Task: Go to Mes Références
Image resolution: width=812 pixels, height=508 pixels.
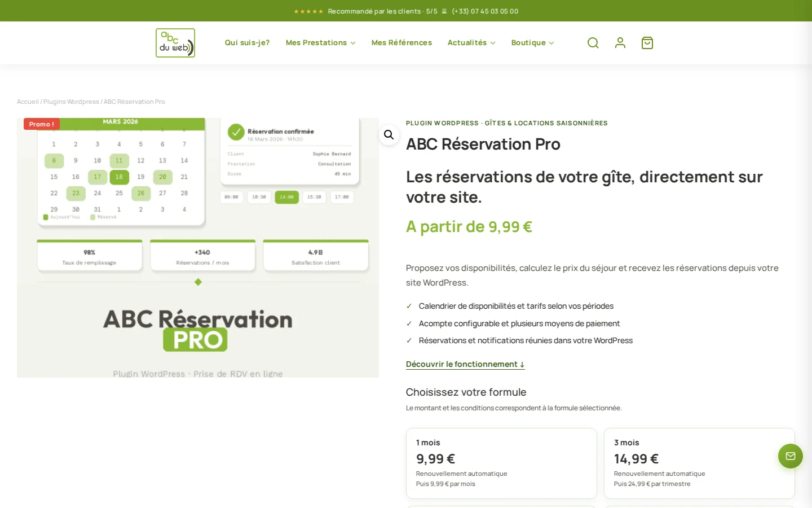Action: 401,43
